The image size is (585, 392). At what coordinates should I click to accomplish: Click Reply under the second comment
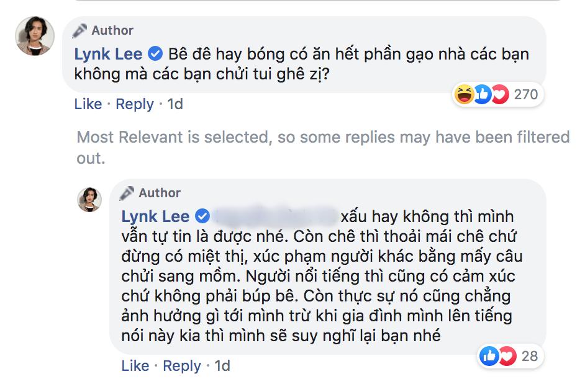point(182,366)
